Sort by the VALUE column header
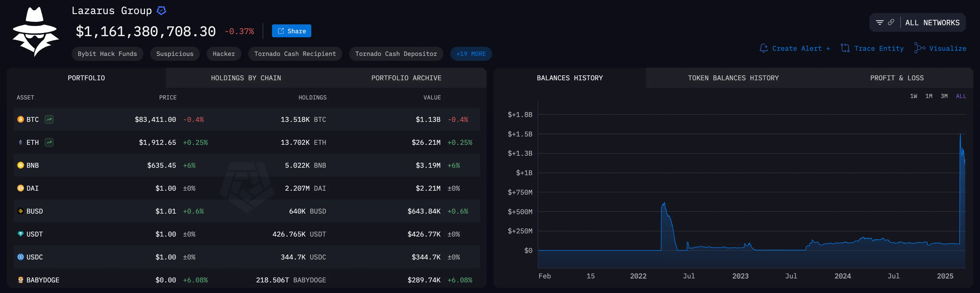The width and height of the screenshot is (980, 293). pos(432,97)
